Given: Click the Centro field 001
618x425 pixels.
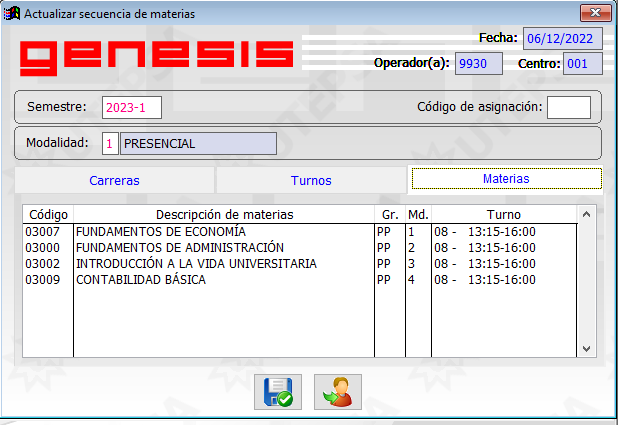Looking at the screenshot, I should click(583, 63).
